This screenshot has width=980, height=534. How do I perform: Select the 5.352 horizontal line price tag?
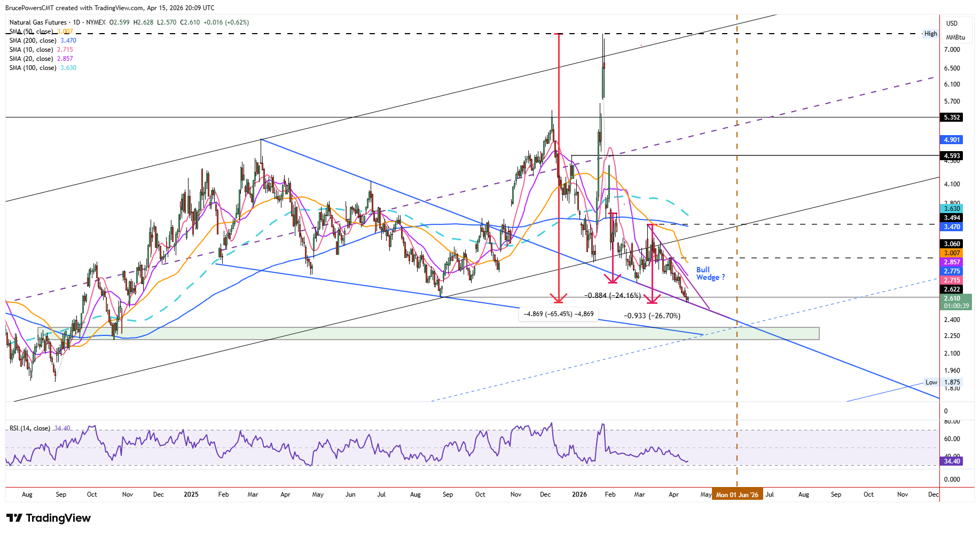pos(951,117)
